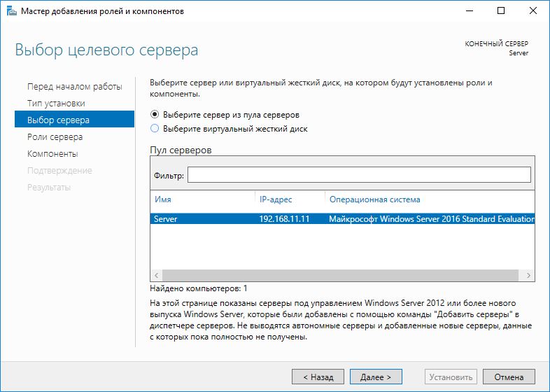The height and width of the screenshot is (392, 550).
Task: Open 'Роли сервера' step in sidebar
Action: [x=55, y=137]
